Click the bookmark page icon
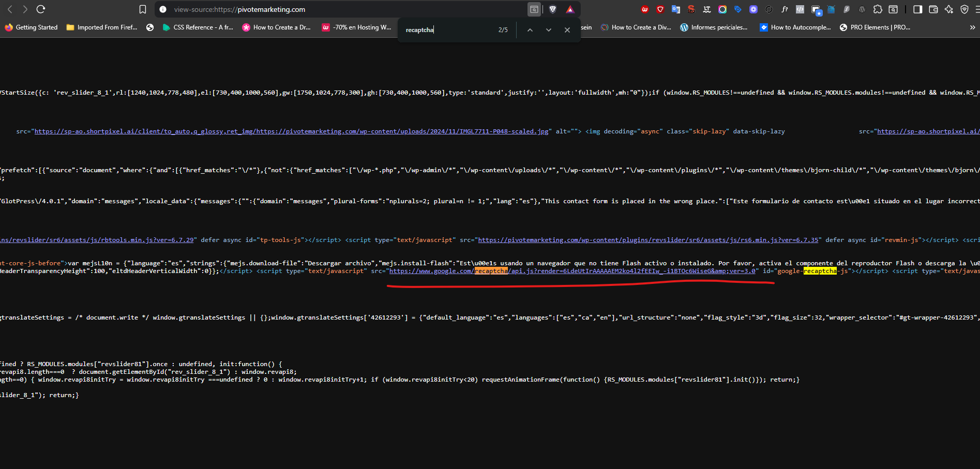Viewport: 980px width, 469px height. (143, 9)
